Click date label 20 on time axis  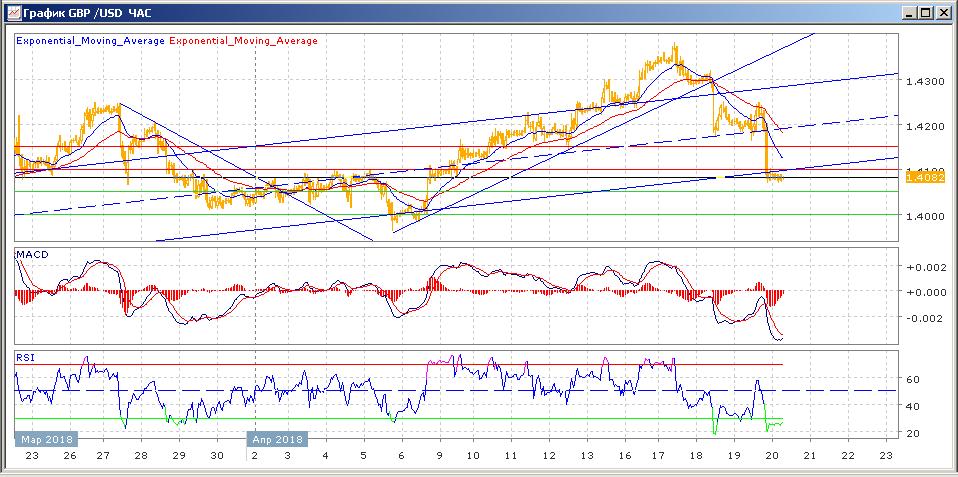coord(772,456)
